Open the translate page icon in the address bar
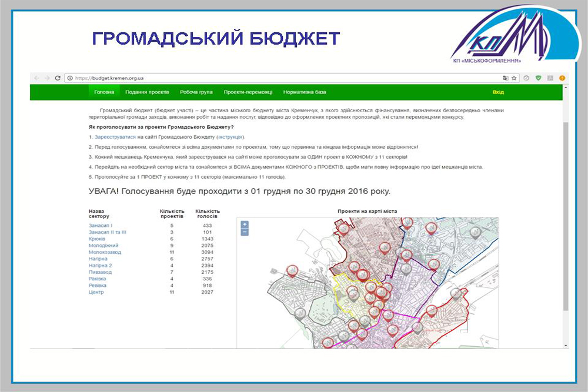 click(x=505, y=78)
